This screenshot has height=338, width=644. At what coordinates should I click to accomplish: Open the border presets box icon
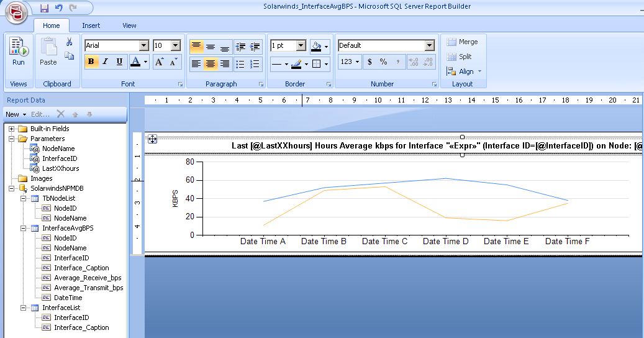316,63
